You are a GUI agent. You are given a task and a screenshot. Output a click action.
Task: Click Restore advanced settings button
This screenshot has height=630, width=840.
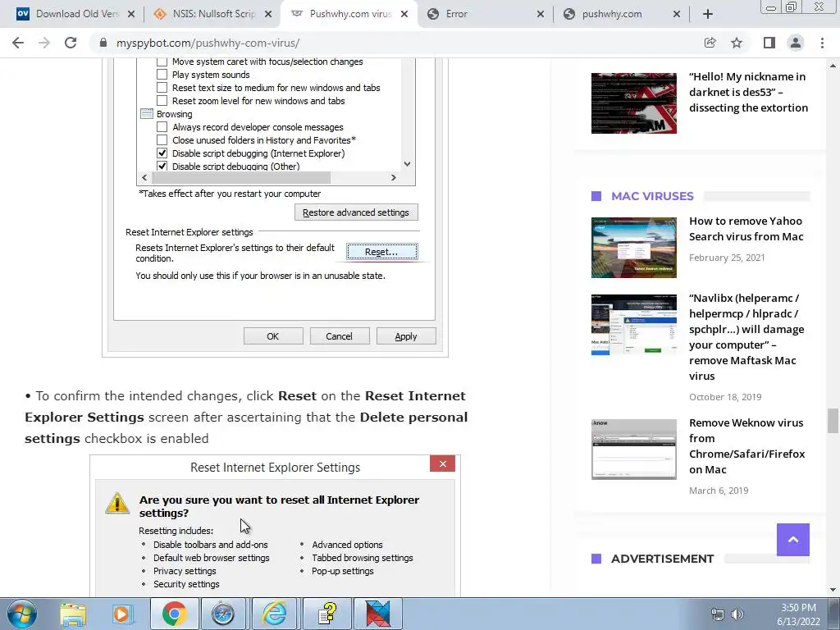pos(356,212)
